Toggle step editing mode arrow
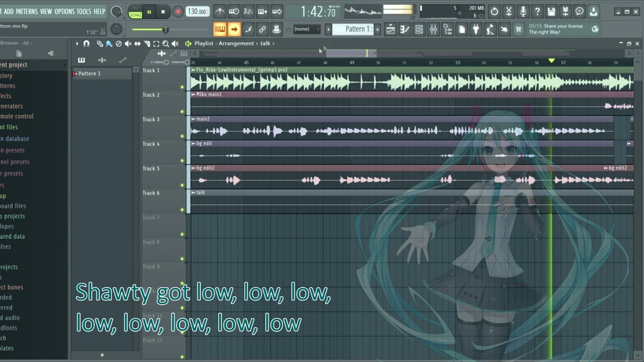Viewport: 644px width, 362px height. [234, 29]
